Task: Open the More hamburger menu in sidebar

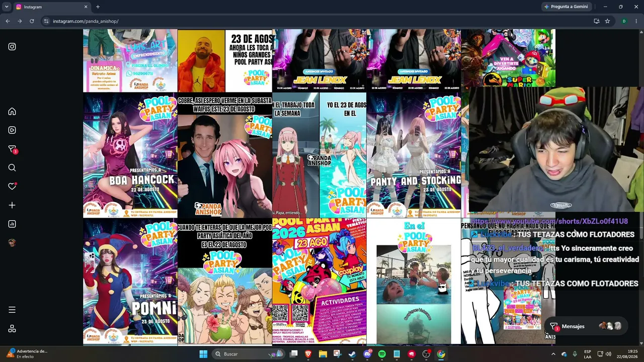Action: (12, 310)
